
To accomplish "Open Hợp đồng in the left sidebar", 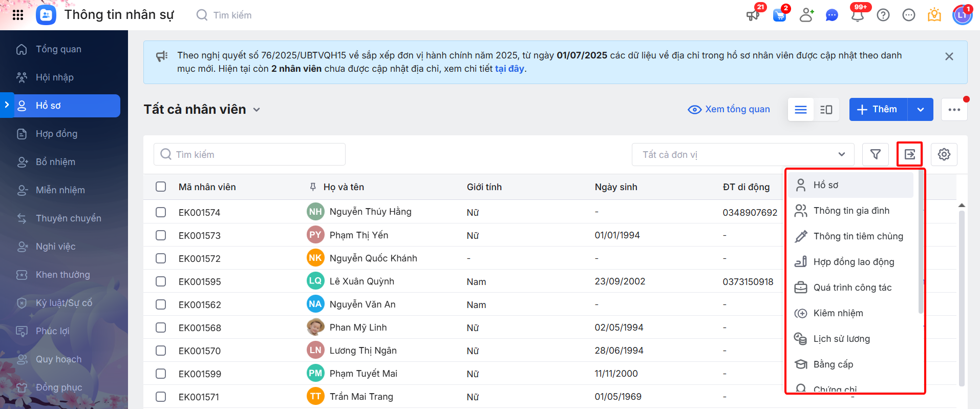I will click(56, 134).
